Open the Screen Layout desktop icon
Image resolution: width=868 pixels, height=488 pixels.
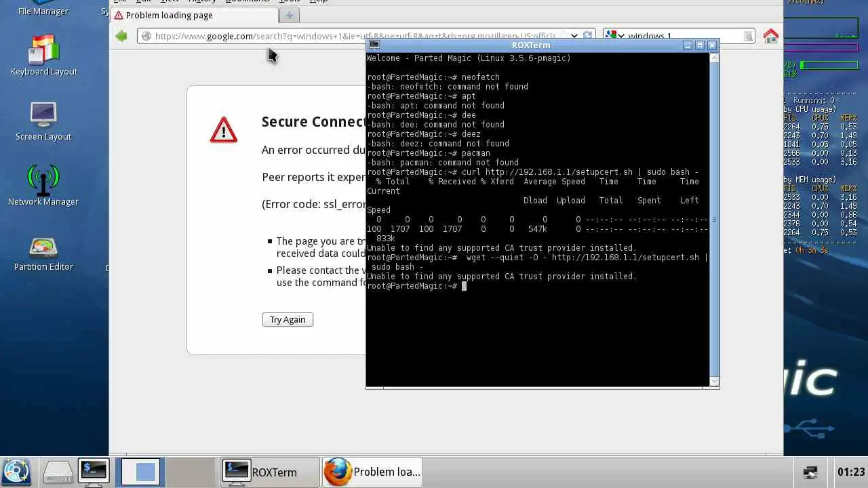coord(43,122)
